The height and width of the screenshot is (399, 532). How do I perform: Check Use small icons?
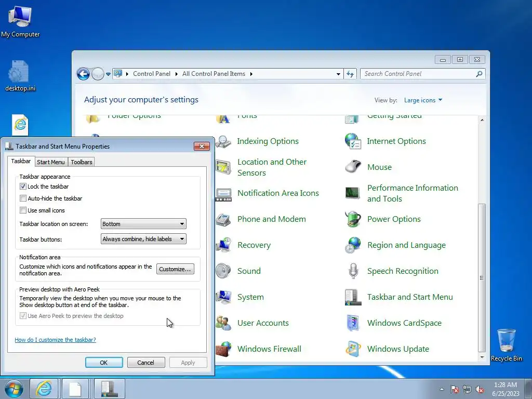[x=23, y=210]
